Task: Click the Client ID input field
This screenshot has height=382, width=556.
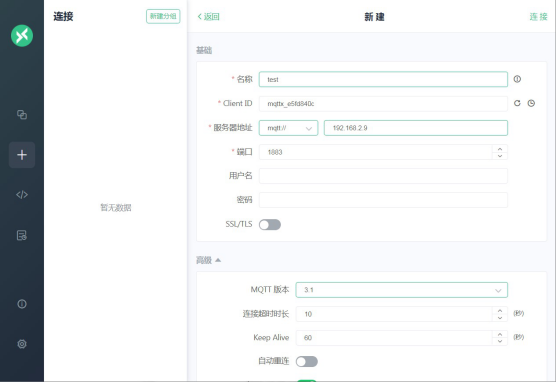Action: point(383,104)
